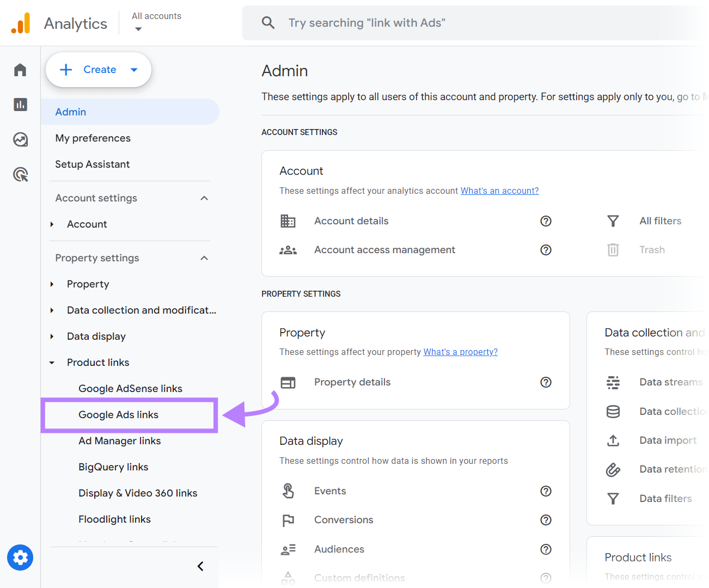Open the Explore icon in the left sidebar
709x588 pixels.
click(x=20, y=139)
